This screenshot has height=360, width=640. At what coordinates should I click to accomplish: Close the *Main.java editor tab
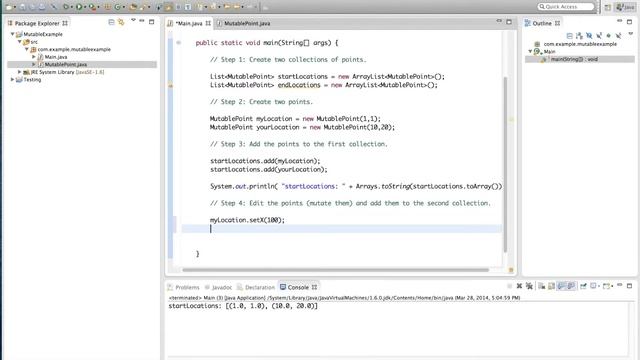click(208, 23)
